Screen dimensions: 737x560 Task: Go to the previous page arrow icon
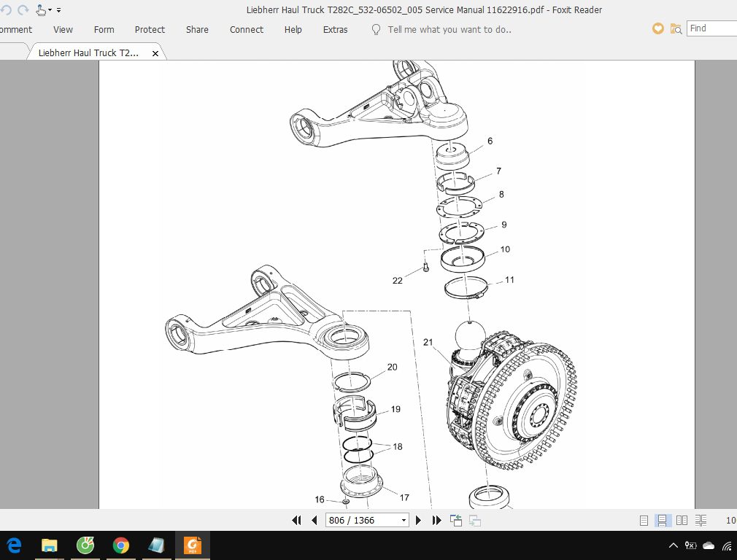(x=314, y=520)
